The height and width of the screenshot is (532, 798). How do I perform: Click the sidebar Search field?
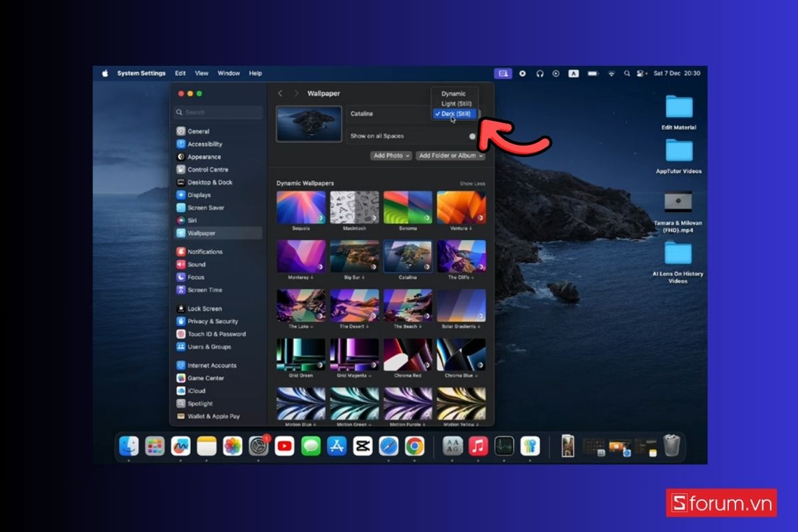coord(218,112)
